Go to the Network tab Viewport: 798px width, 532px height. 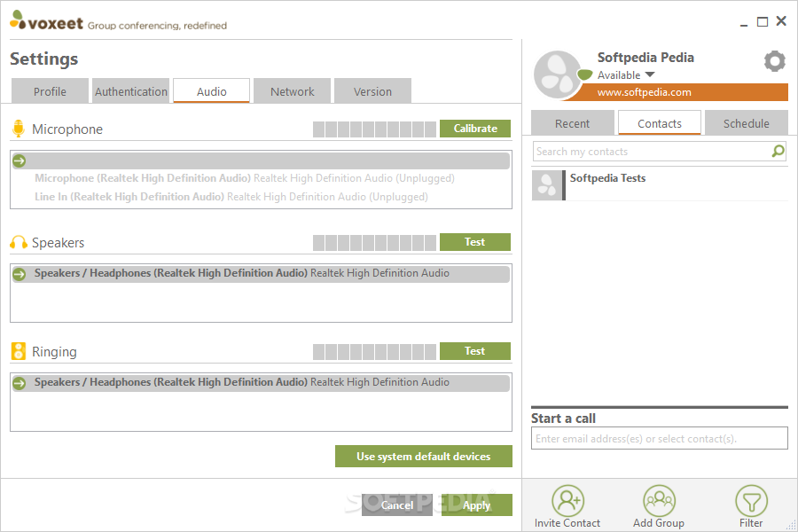(x=292, y=91)
